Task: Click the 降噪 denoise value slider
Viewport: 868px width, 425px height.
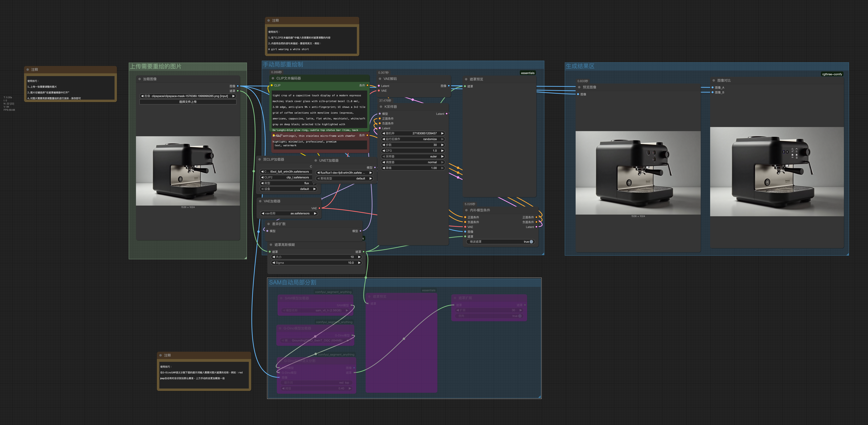Action: coord(413,168)
